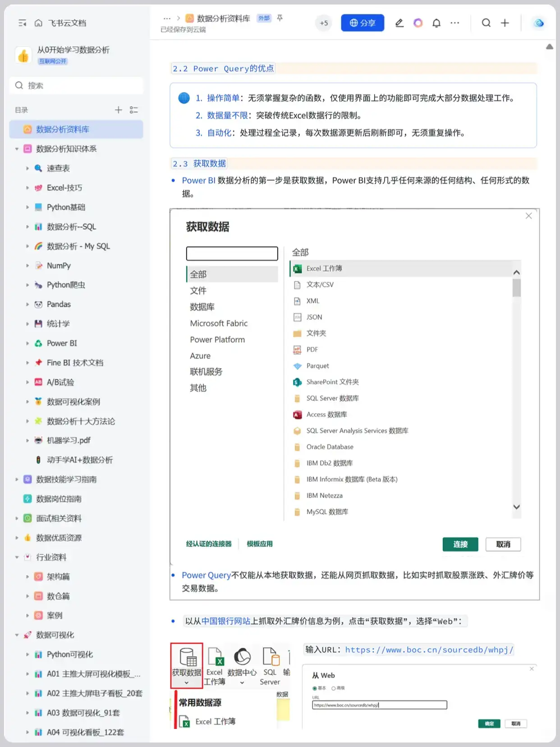Open the top-right more options ellipsis

pos(455,23)
